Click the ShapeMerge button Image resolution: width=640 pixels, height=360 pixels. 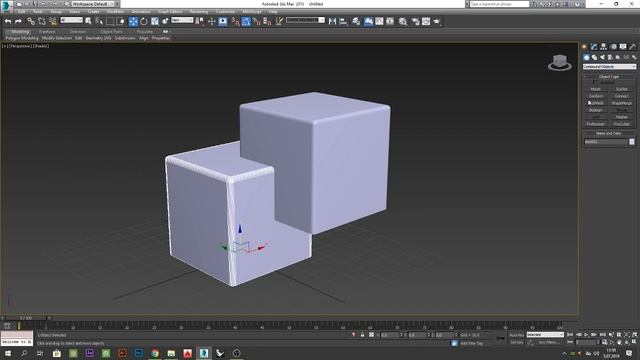(x=622, y=103)
